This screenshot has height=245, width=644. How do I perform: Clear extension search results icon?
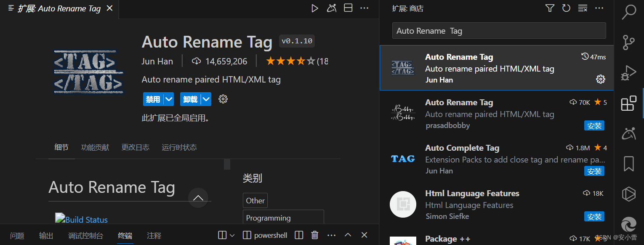point(583,8)
